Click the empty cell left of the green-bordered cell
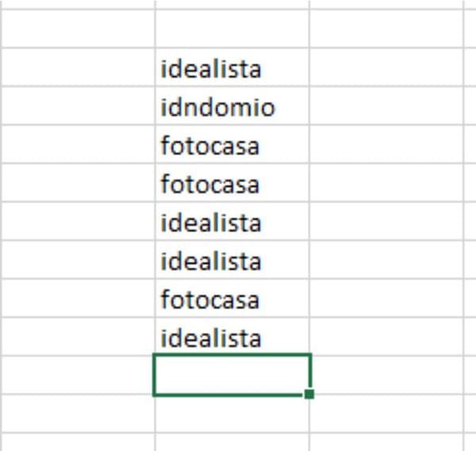 [x=77, y=374]
